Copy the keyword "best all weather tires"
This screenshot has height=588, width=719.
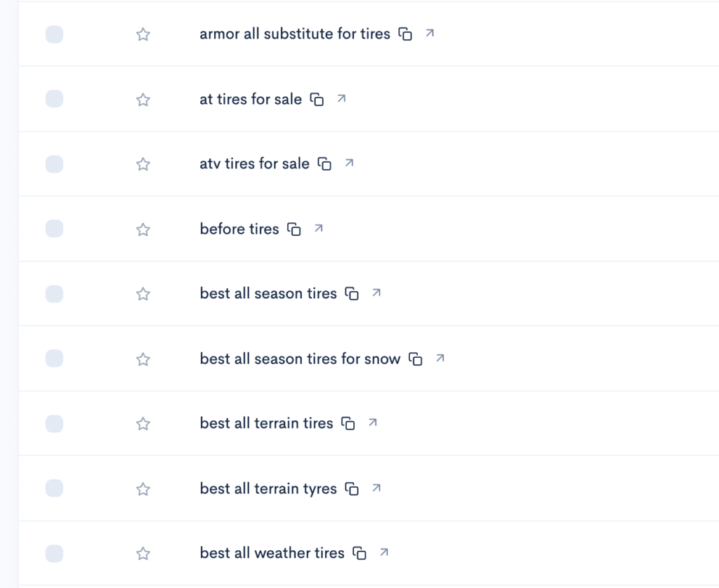359,553
